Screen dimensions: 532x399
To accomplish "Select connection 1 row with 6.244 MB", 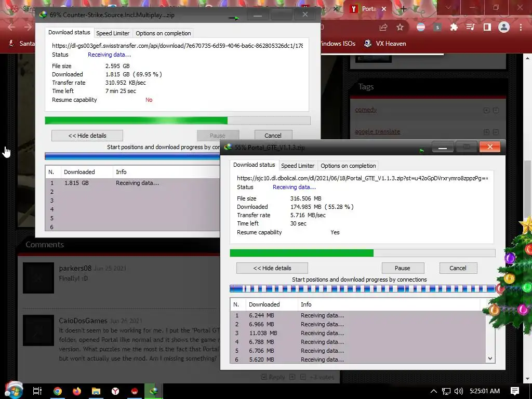I will click(x=358, y=315).
